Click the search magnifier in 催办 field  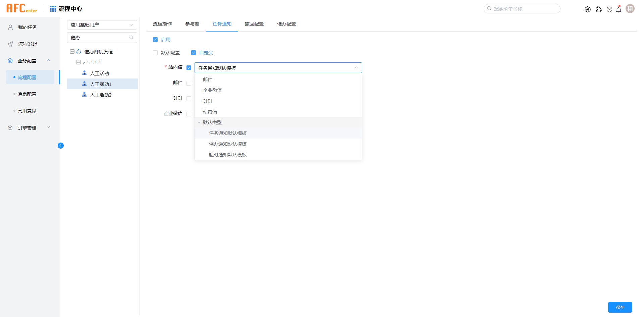click(x=131, y=38)
